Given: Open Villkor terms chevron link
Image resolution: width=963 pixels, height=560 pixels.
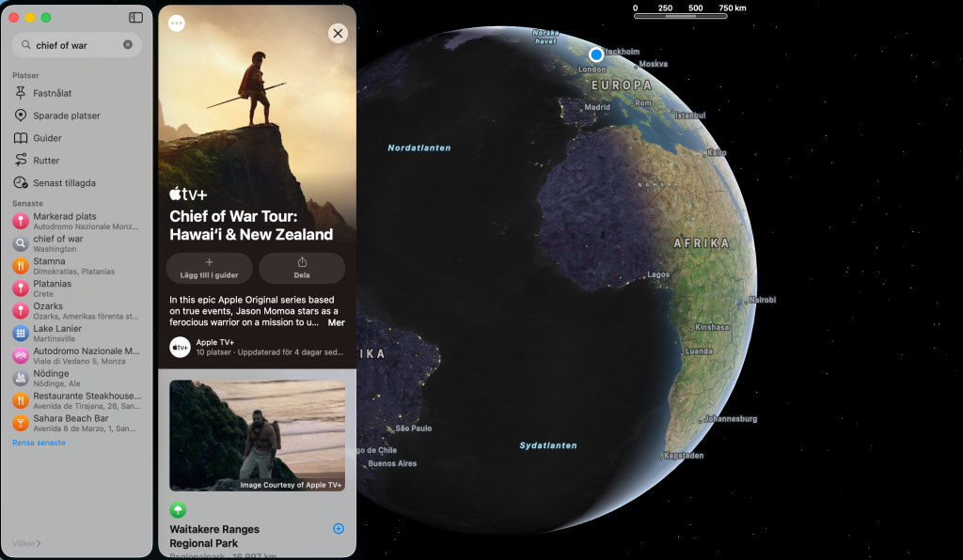Looking at the screenshot, I should click(26, 543).
